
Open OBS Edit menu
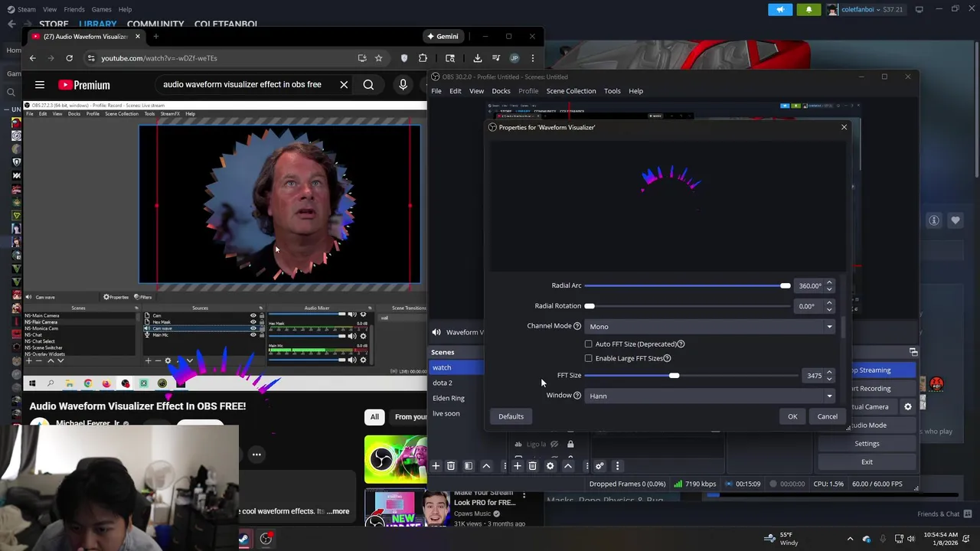pos(455,91)
